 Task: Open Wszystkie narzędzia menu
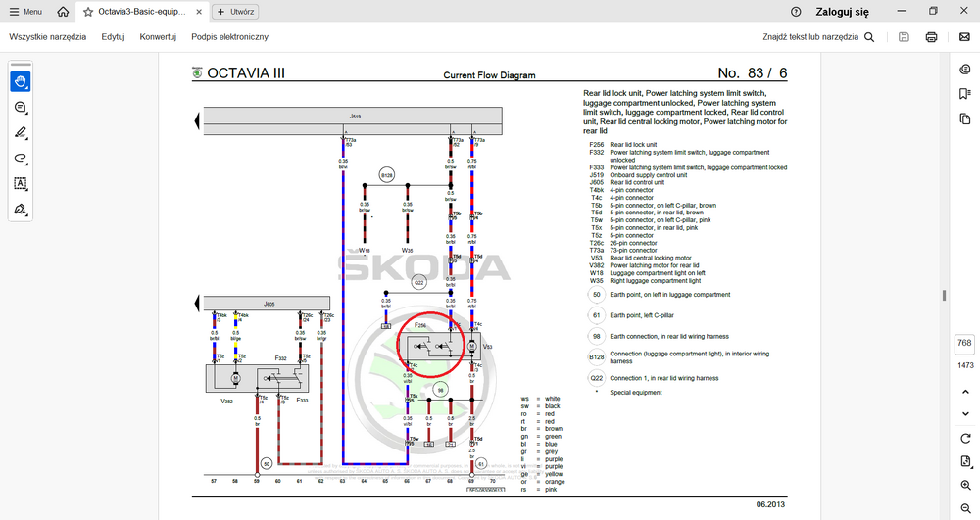tap(48, 37)
